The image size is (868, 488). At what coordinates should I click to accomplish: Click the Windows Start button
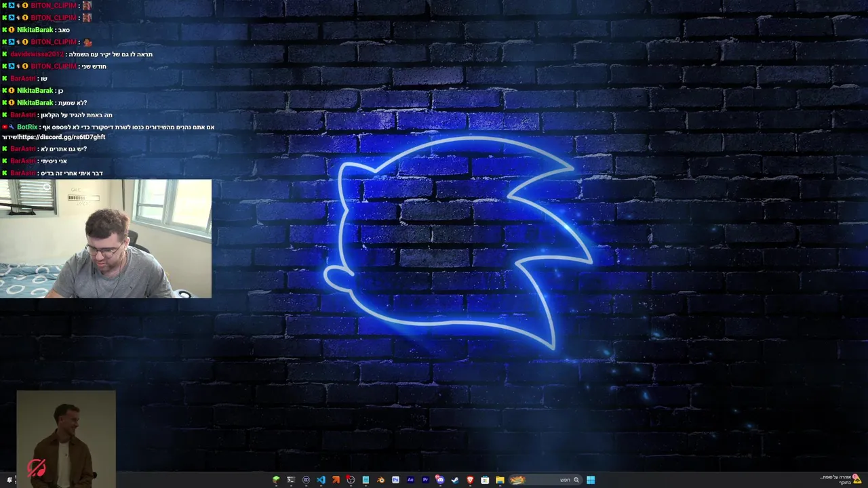[x=591, y=480]
